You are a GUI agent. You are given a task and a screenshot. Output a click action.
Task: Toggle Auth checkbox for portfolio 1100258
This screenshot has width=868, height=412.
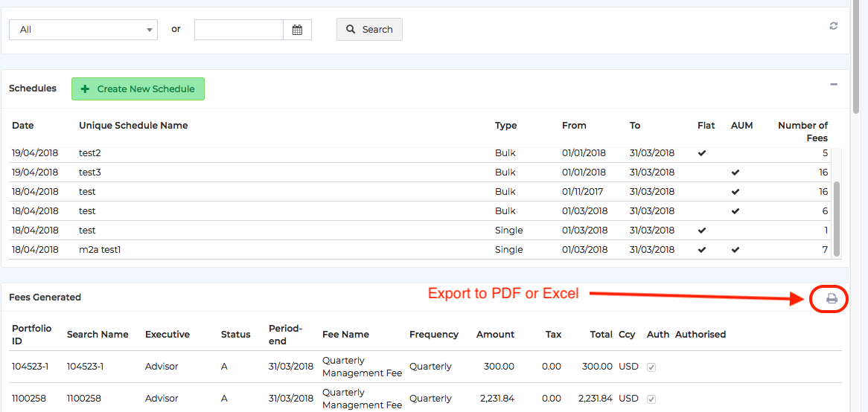[651, 399]
